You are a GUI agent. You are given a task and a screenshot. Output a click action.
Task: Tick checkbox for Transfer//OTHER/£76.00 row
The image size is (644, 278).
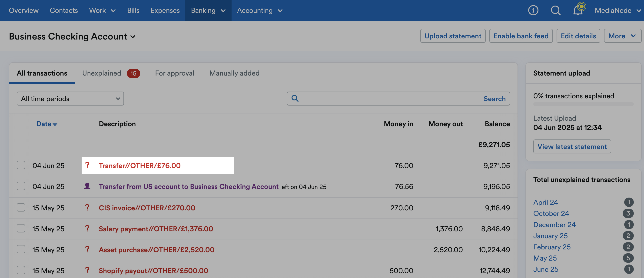[21, 165]
